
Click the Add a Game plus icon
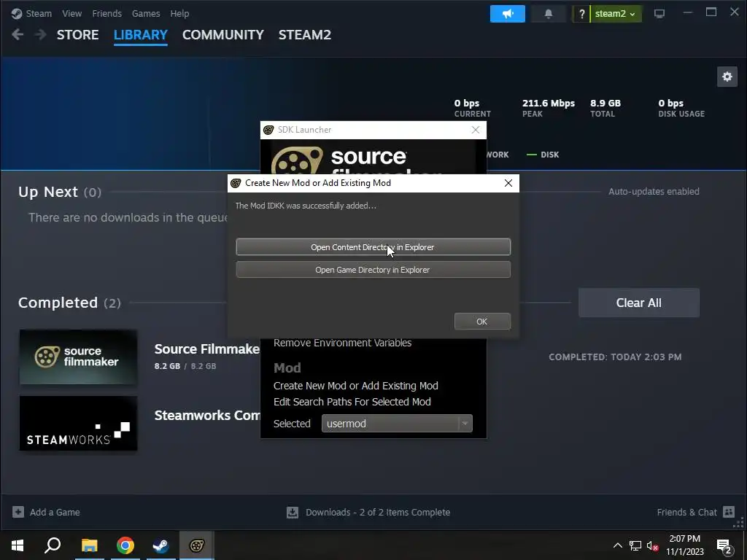pos(18,512)
